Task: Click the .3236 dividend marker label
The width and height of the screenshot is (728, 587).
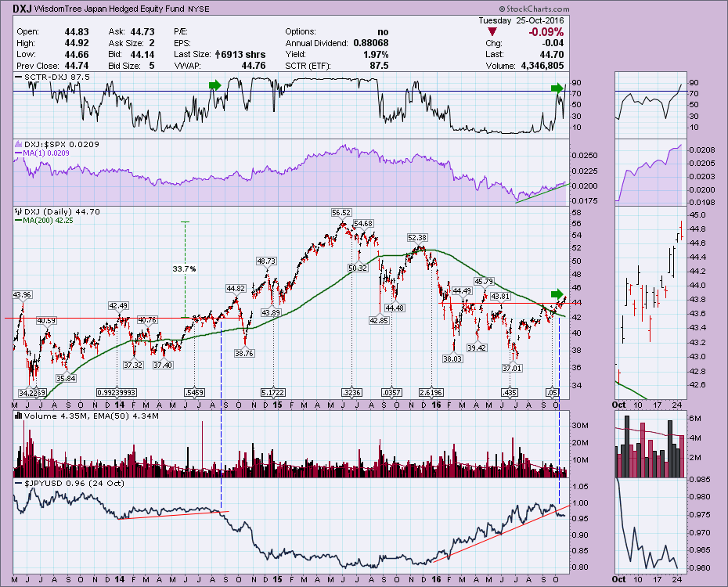Action: click(x=351, y=393)
